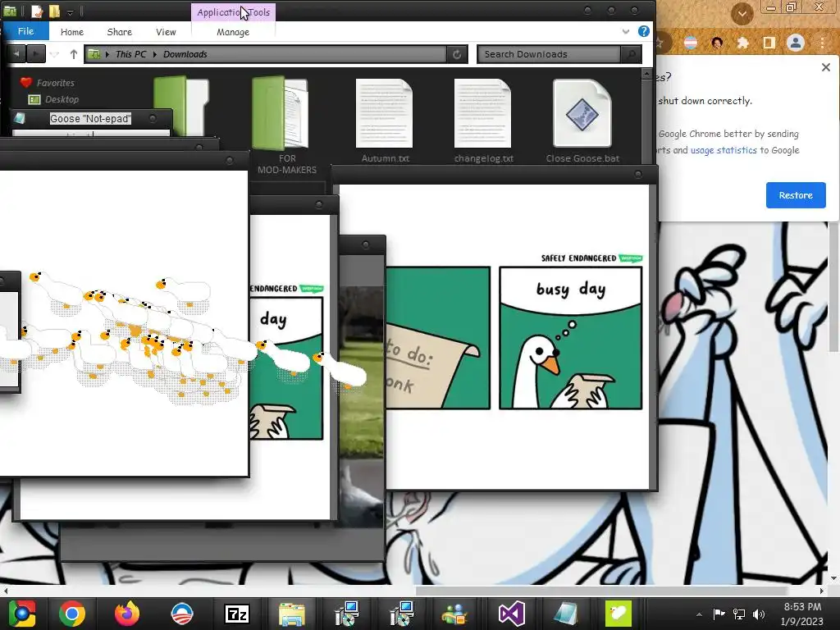Screen dimensions: 840x630
Task: Click the Application Tools contextual tab
Action: pyautogui.click(x=233, y=11)
